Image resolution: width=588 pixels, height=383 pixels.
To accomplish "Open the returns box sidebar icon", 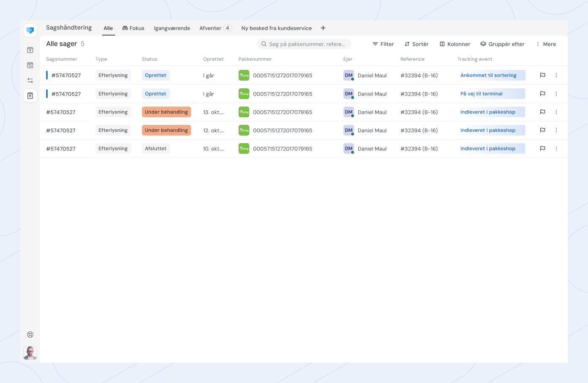I will (30, 66).
